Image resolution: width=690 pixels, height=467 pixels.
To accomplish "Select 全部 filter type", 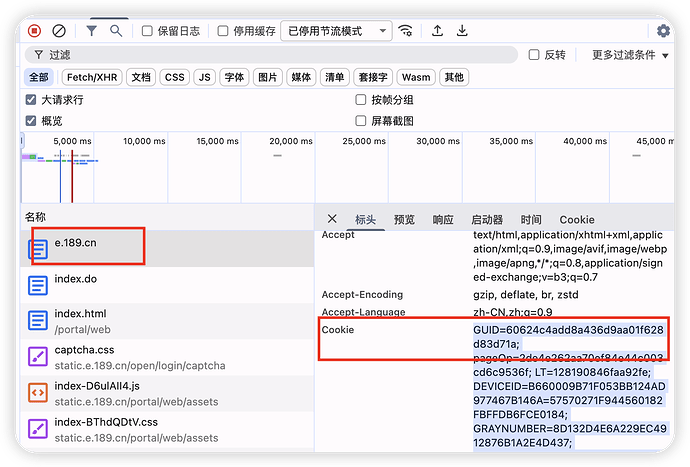I will tap(39, 77).
